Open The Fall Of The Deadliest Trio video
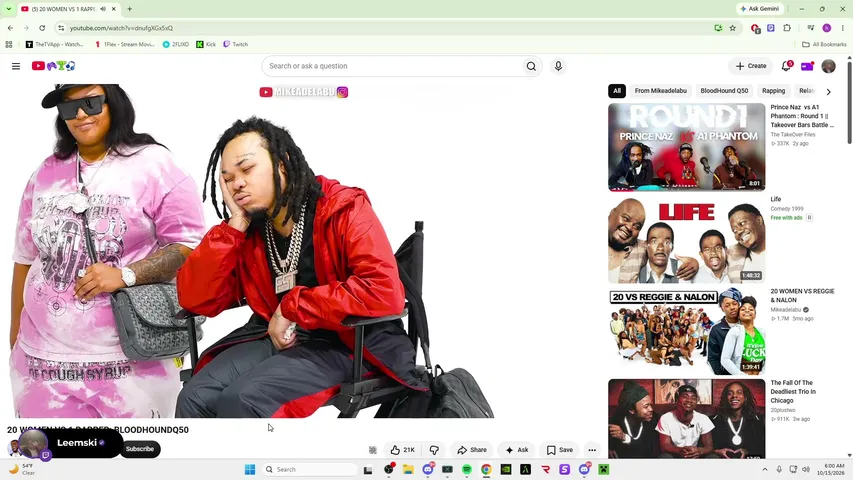The height and width of the screenshot is (480, 853). pos(687,419)
